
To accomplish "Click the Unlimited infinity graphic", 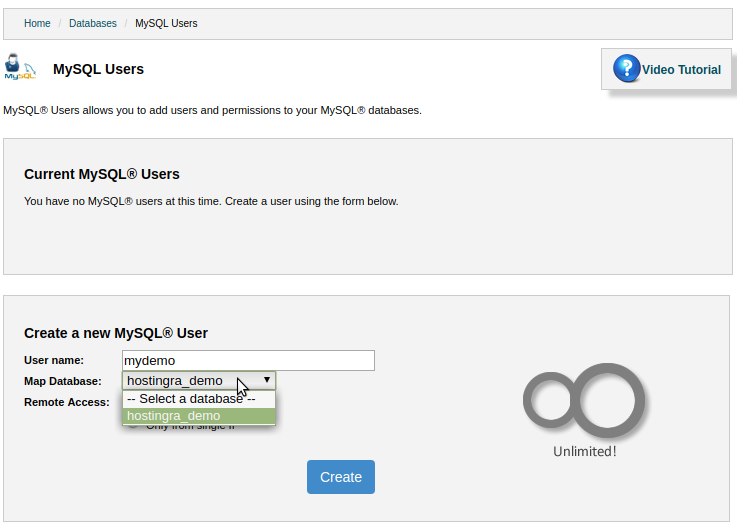I will pos(584,401).
